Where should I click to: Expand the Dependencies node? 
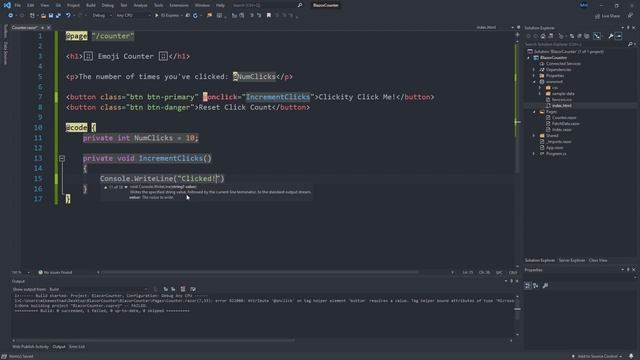[534, 69]
